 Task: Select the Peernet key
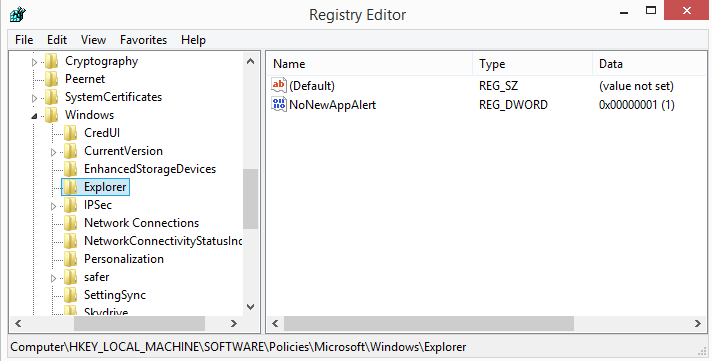tap(85, 79)
